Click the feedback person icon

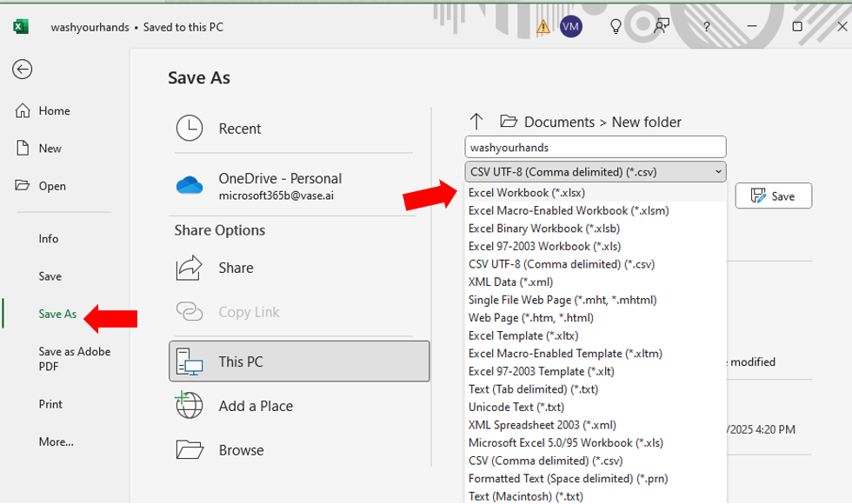662,26
